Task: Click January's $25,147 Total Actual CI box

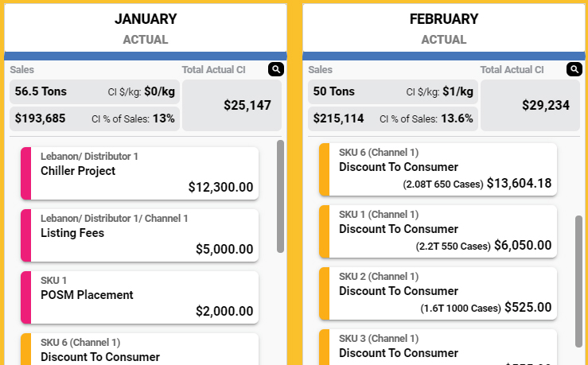Action: [232, 105]
